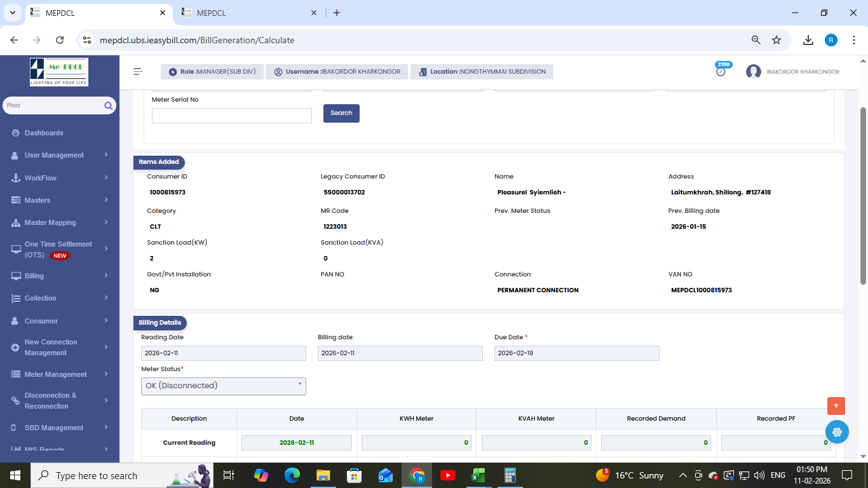This screenshot has height=488, width=868.
Task: Open the Meter Status dropdown
Action: click(x=223, y=386)
